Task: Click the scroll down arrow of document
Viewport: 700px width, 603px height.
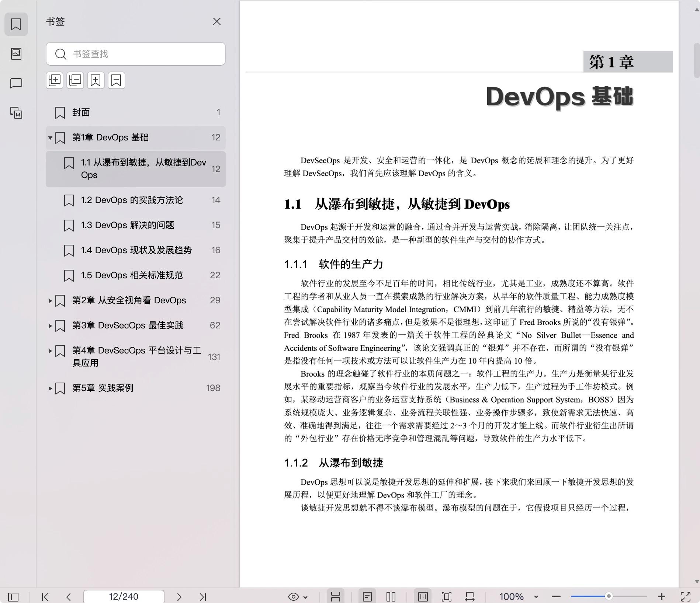Action: pyautogui.click(x=697, y=582)
